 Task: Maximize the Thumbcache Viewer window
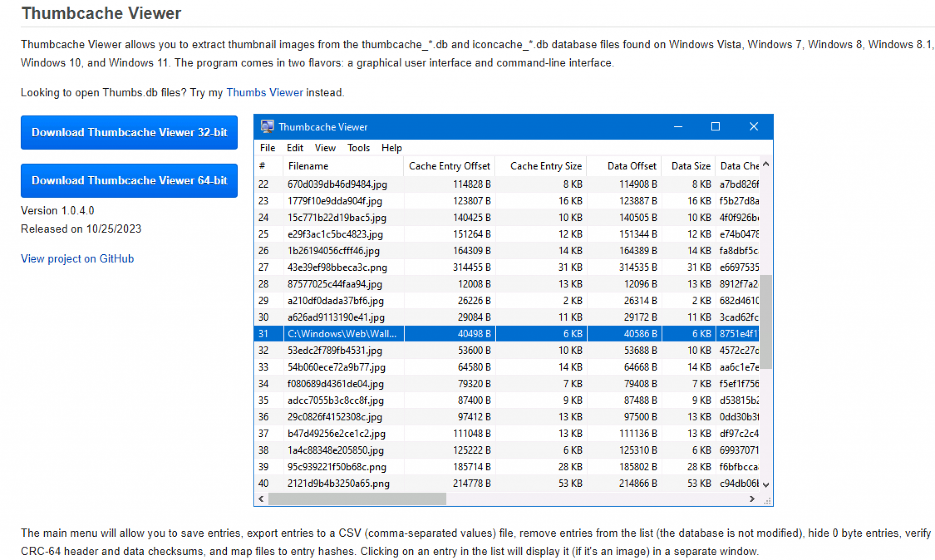(715, 126)
